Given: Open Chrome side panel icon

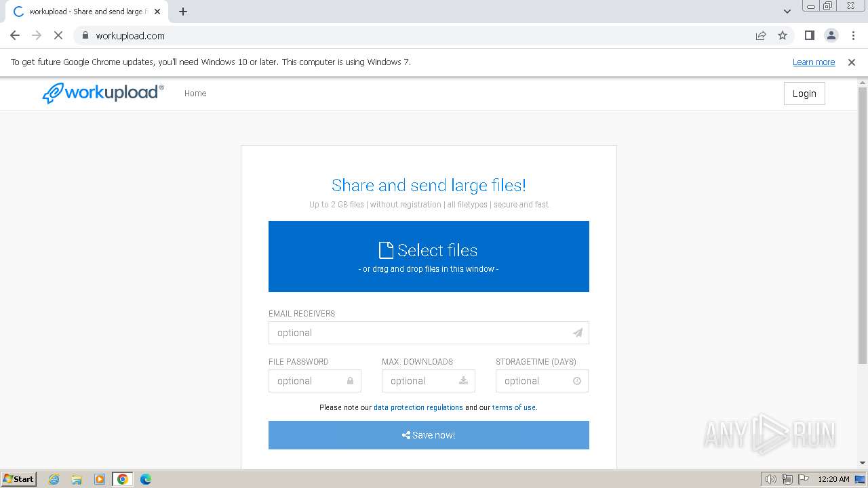Looking at the screenshot, I should [x=809, y=35].
